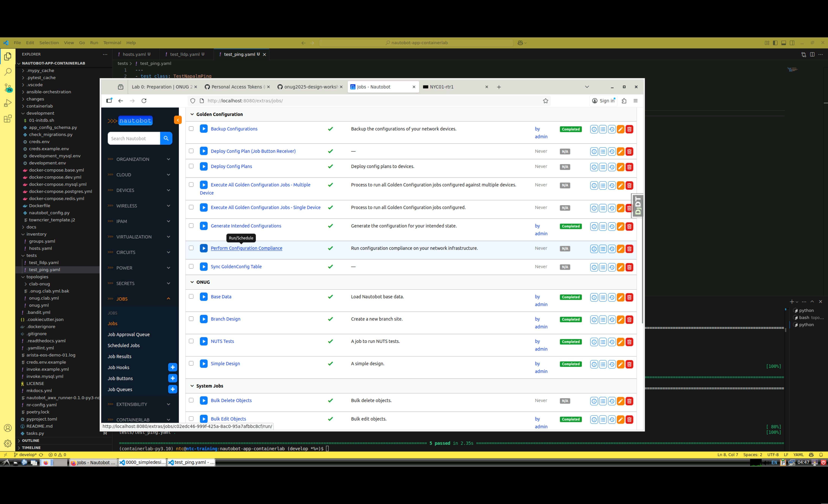Collapse the Golden Configuration job group
The height and width of the screenshot is (504, 828).
pos(192,114)
